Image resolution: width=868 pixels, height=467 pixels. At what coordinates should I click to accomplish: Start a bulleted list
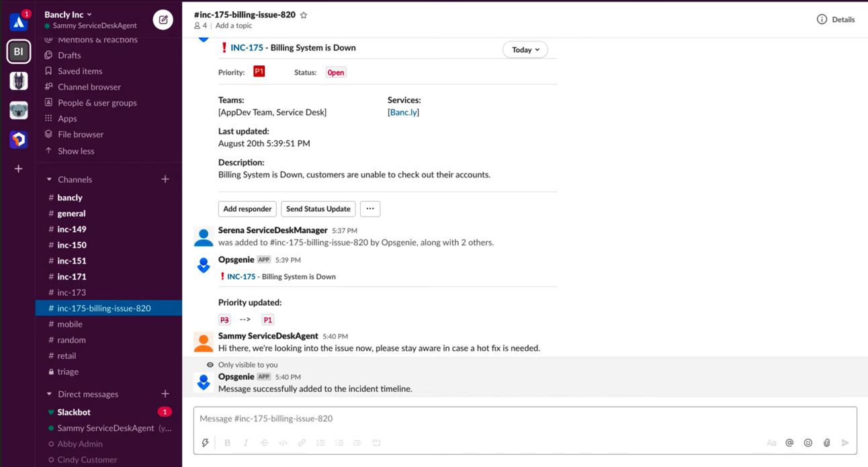[339, 443]
